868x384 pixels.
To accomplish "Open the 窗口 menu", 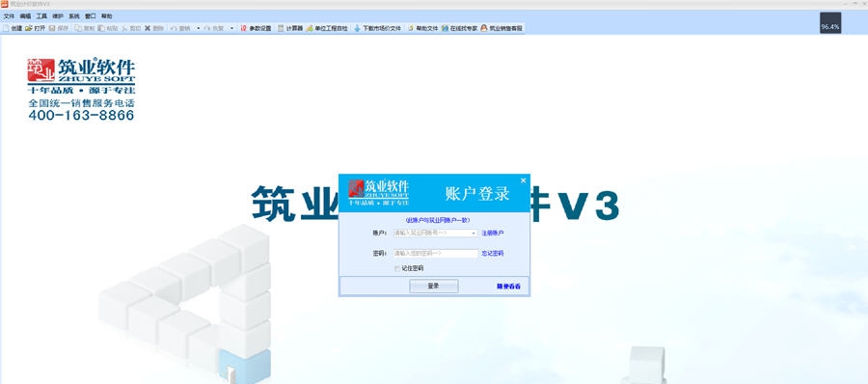I will (x=91, y=16).
